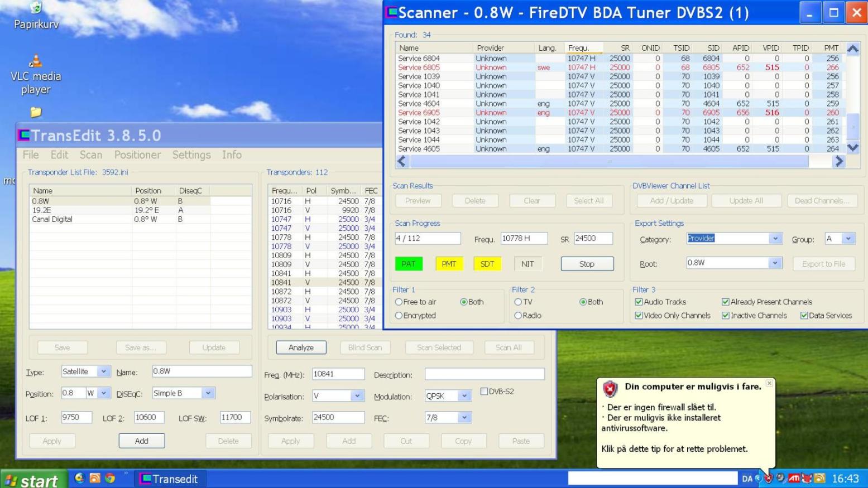This screenshot has width=868, height=488.
Task: Click the Analyze button
Action: coord(301,347)
